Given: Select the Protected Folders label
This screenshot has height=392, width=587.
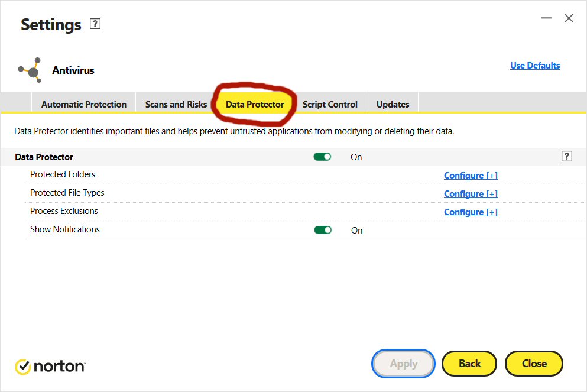Looking at the screenshot, I should (x=63, y=174).
